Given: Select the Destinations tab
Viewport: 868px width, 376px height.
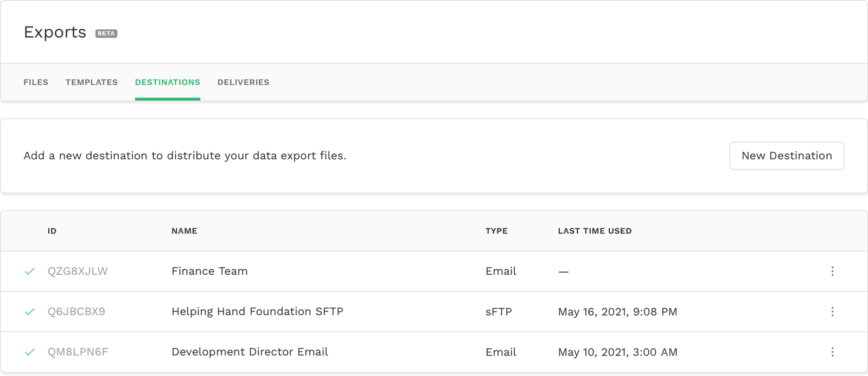Looking at the screenshot, I should [x=168, y=82].
